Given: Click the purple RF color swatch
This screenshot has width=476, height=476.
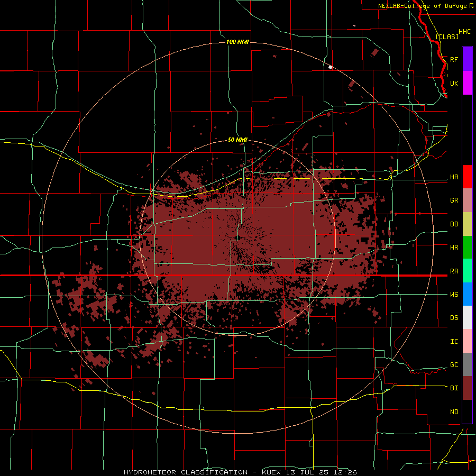Looking at the screenshot, I should [x=467, y=59].
